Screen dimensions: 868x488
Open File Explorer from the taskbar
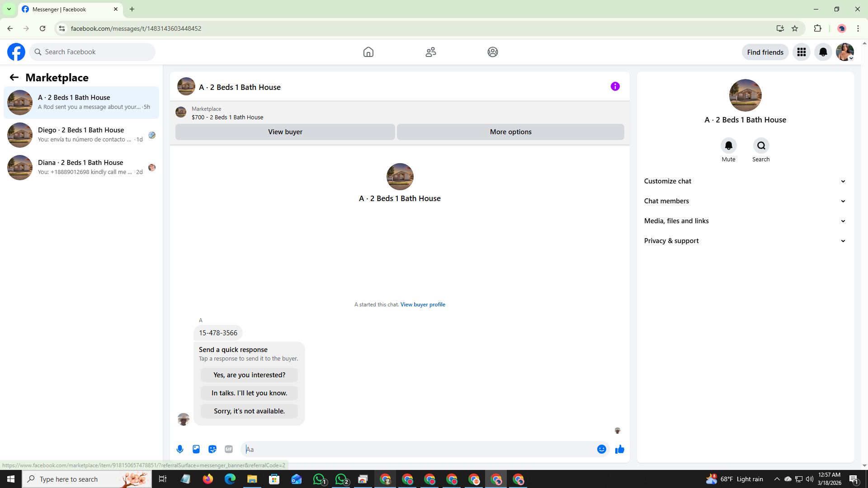[x=252, y=479]
